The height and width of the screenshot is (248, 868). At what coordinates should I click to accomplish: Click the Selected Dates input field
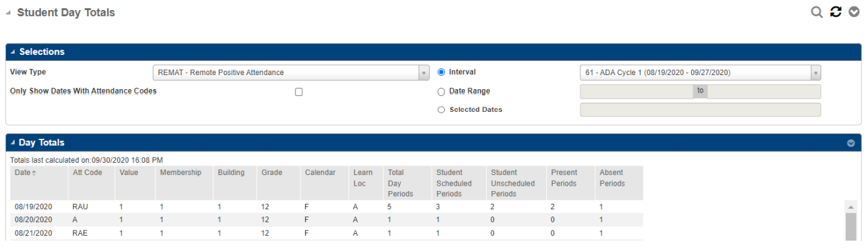coord(700,110)
